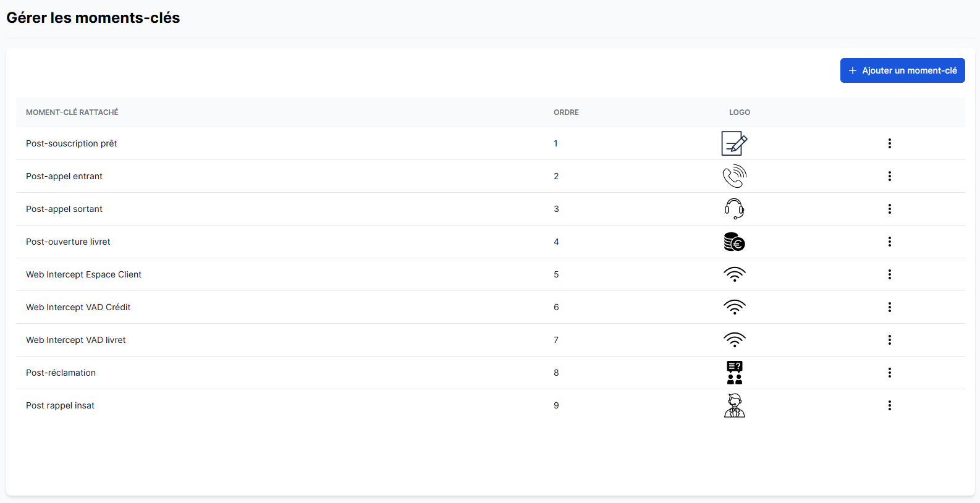
Task: Click the headset logo for Post-appel sortant
Action: pos(734,209)
